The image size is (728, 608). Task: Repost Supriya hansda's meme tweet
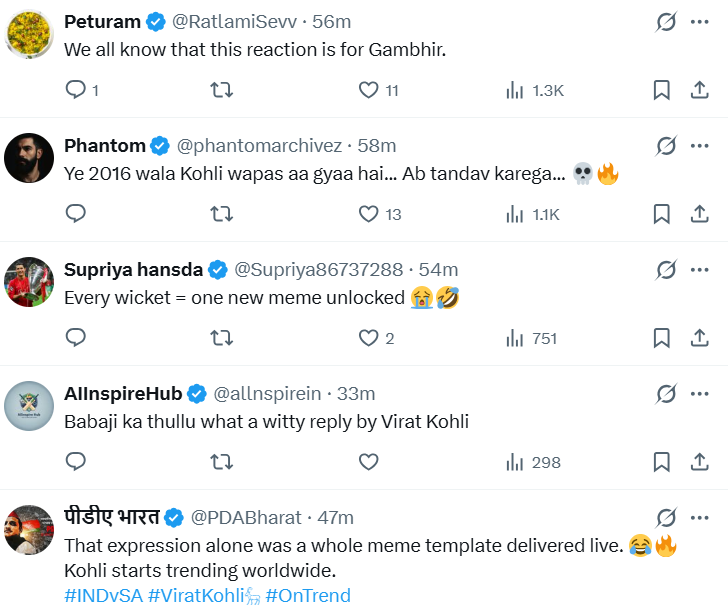point(222,338)
